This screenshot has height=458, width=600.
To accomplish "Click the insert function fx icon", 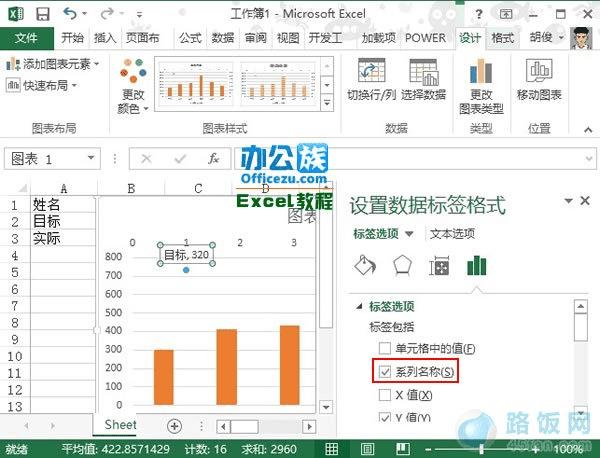I will coord(214,158).
